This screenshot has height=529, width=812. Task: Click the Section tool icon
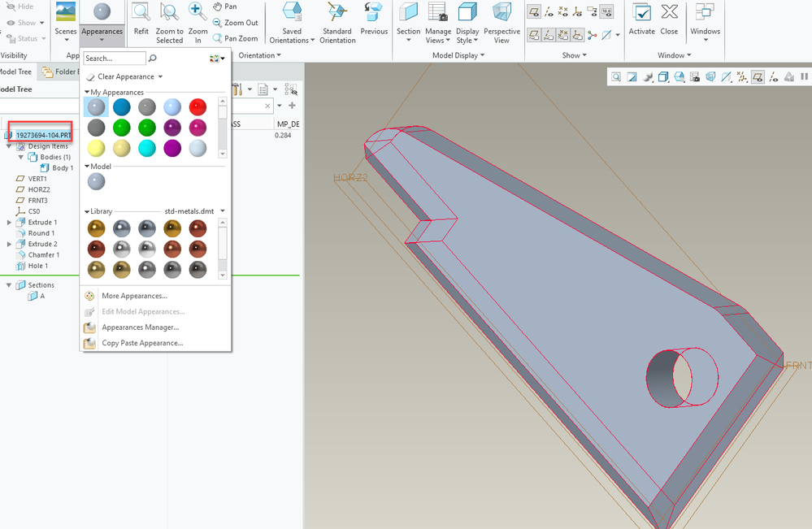click(x=408, y=13)
